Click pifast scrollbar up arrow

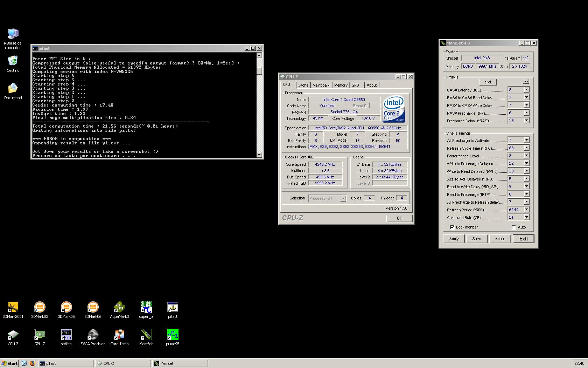259,55
